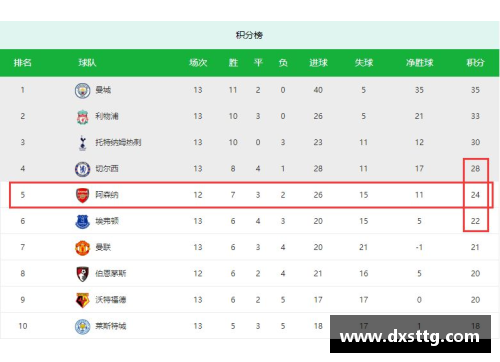The width and height of the screenshot is (500, 362).
Task: Open the 托特纳姆热刺 team link
Action: pyautogui.click(x=118, y=142)
